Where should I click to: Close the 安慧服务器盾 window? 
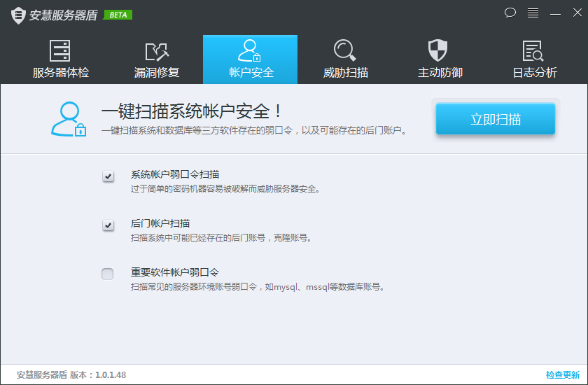click(577, 13)
